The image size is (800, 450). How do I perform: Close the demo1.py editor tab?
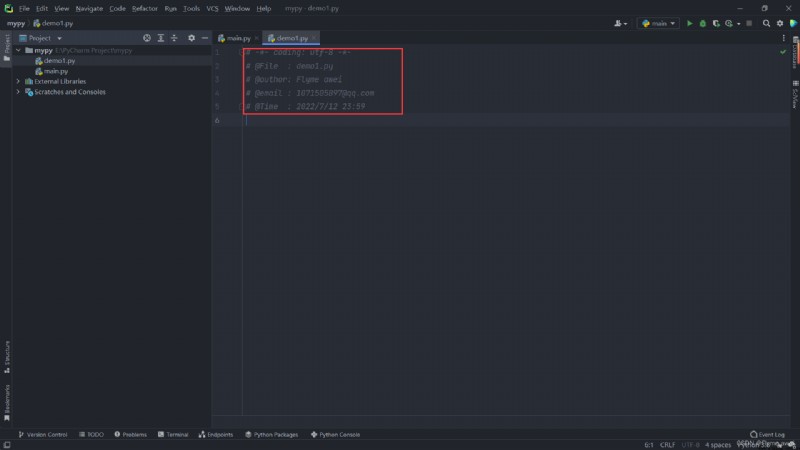pyautogui.click(x=314, y=38)
